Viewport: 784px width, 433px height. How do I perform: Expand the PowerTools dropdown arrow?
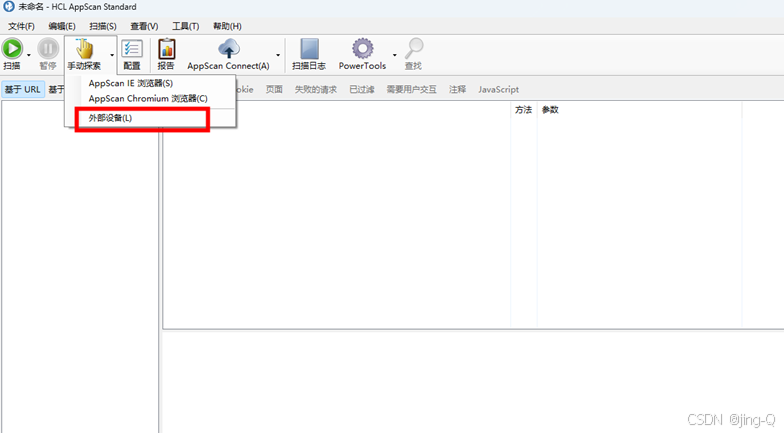pyautogui.click(x=394, y=55)
